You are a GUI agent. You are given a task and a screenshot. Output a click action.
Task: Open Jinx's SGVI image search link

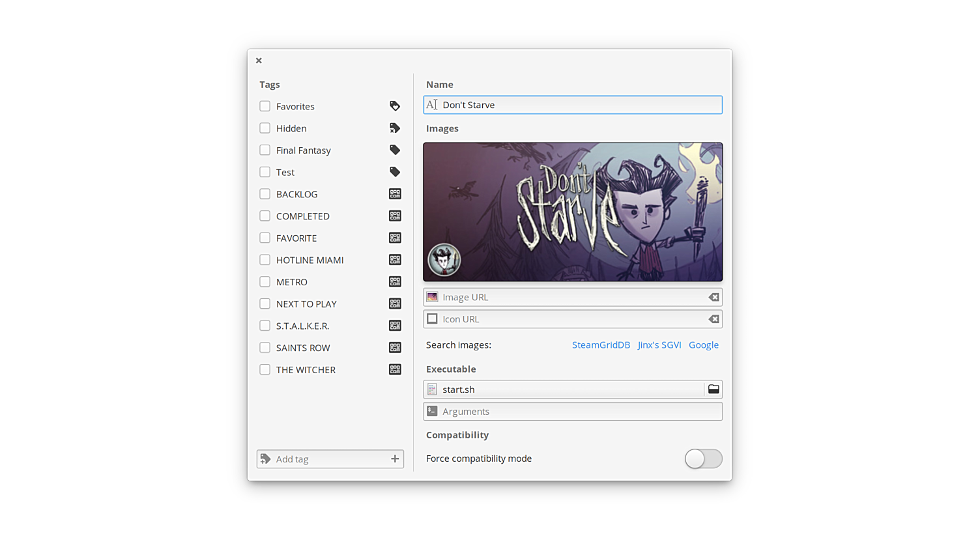point(659,345)
